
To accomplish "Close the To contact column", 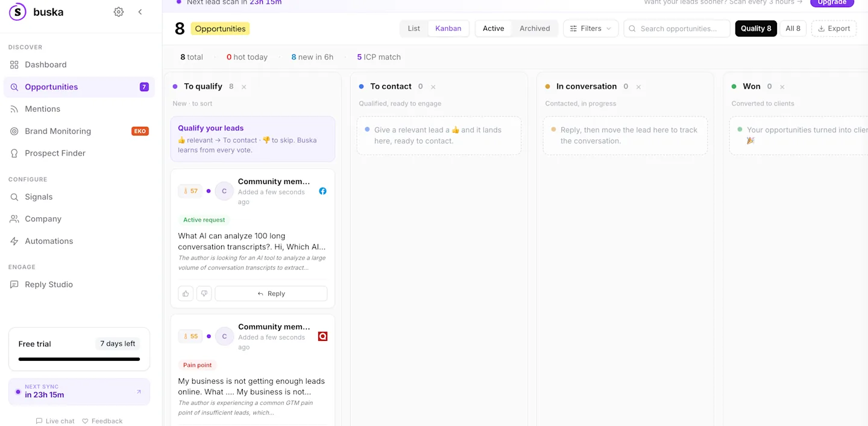I will tap(433, 87).
